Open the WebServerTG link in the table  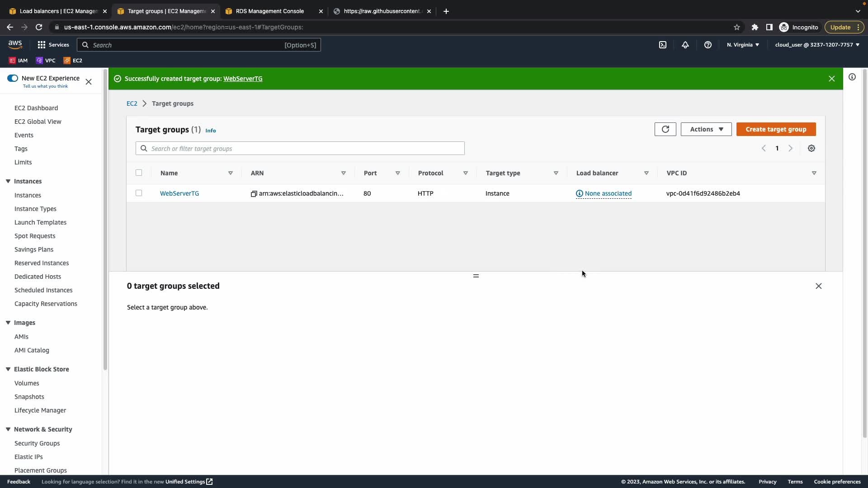(179, 193)
